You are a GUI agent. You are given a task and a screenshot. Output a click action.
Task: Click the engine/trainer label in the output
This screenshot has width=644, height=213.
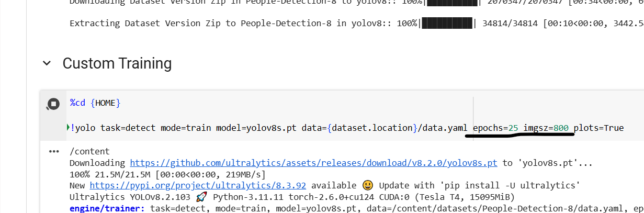pos(107,208)
